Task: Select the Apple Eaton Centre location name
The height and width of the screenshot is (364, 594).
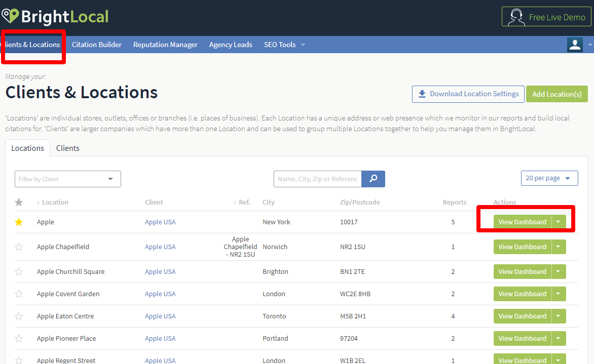Action: pos(65,316)
